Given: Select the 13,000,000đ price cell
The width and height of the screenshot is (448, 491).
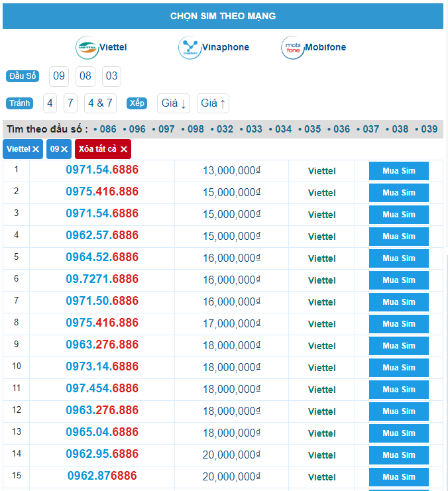Looking at the screenshot, I should coord(231,171).
